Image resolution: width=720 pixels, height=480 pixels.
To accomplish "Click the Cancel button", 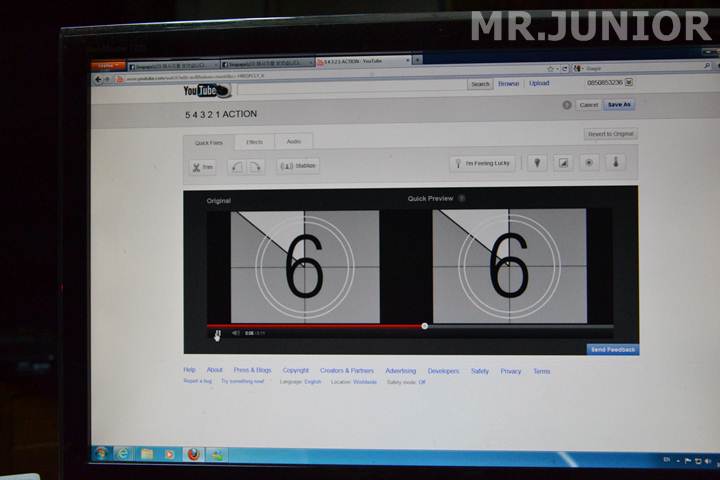I will 589,105.
